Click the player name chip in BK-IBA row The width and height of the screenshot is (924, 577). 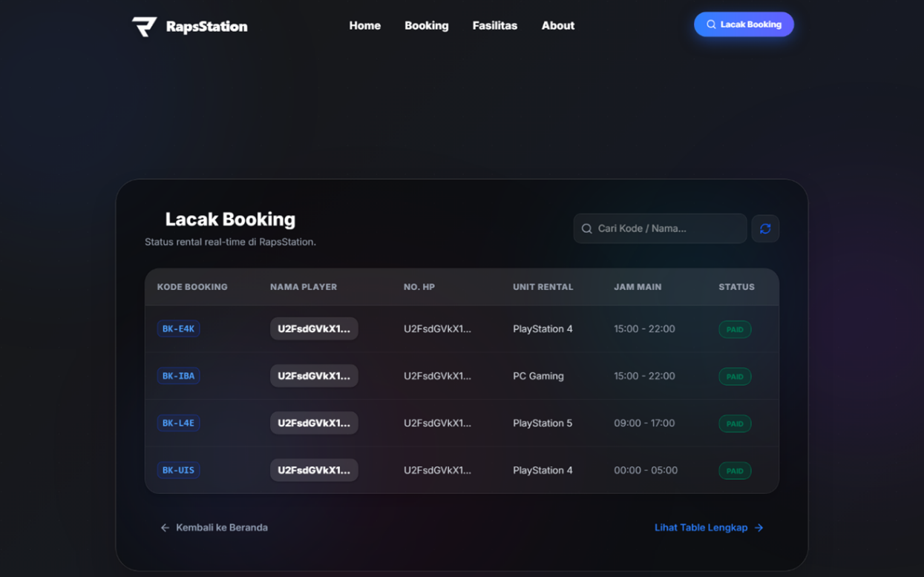pos(314,376)
